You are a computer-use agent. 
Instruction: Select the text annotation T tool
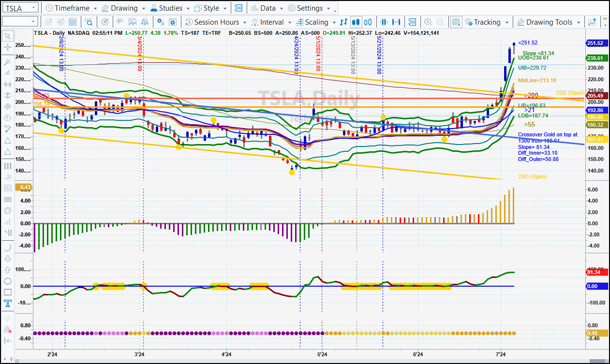pyautogui.click(x=8, y=304)
